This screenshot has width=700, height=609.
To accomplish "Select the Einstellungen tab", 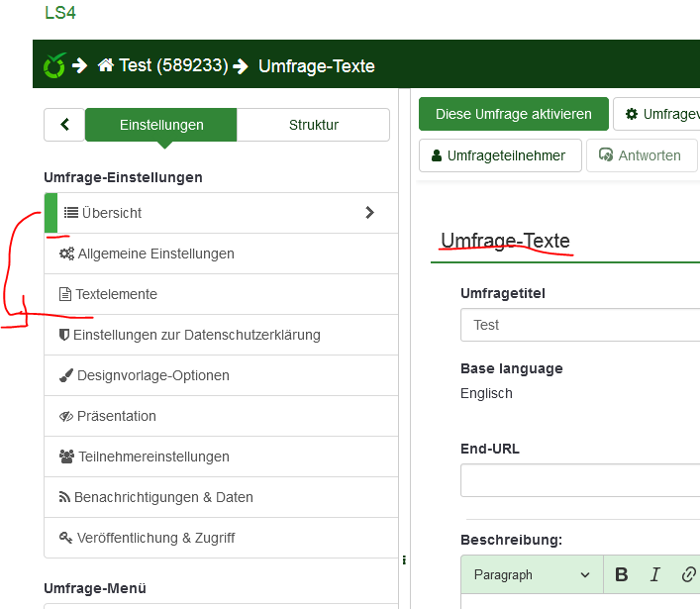I will click(x=161, y=125).
